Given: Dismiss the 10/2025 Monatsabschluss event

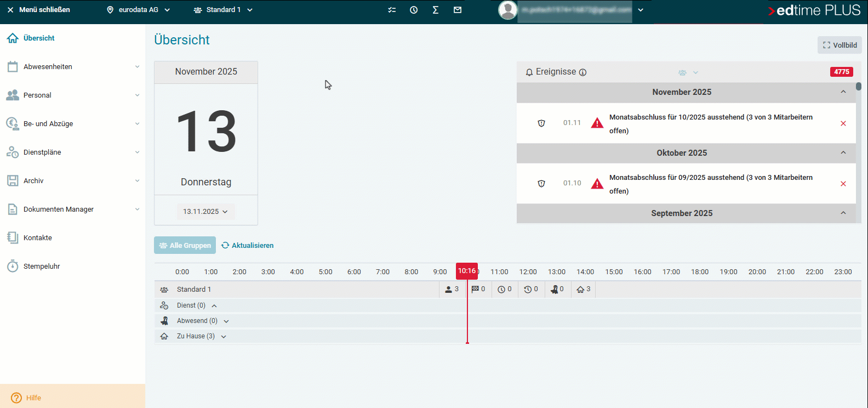Looking at the screenshot, I should pyautogui.click(x=843, y=123).
